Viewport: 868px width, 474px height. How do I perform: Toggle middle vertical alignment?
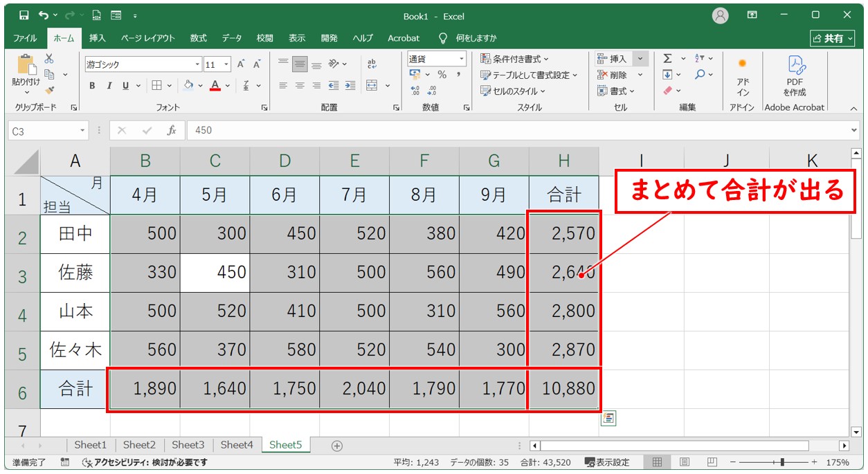(300, 64)
